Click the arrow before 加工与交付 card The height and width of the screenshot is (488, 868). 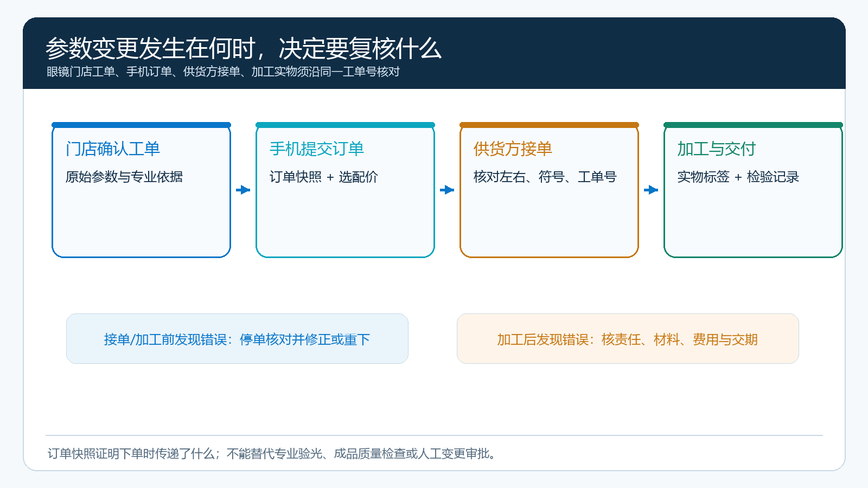[651, 190]
